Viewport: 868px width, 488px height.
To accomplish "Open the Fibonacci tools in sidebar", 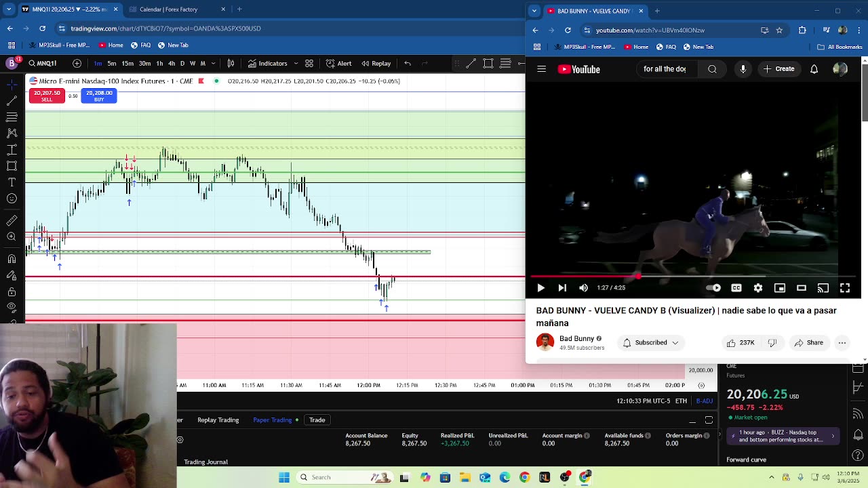I will pos(12,117).
